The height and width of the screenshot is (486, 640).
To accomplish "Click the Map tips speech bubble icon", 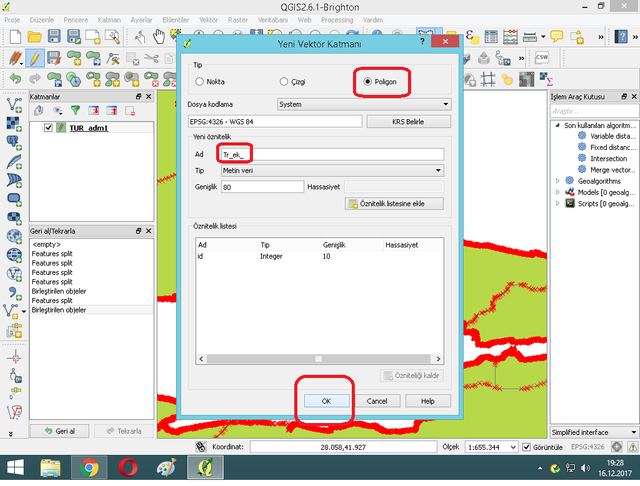I will [x=556, y=37].
